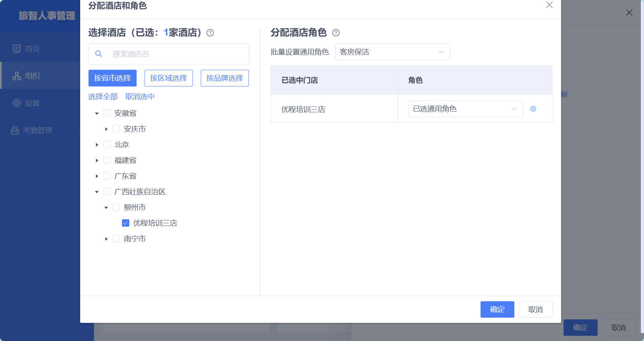644x341 pixels.
Task: Click the search magnifier icon
Action: (99, 54)
